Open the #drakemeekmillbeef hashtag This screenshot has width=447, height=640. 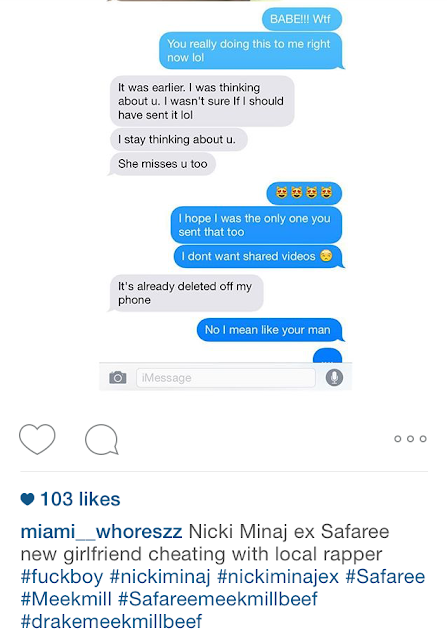pyautogui.click(x=111, y=622)
